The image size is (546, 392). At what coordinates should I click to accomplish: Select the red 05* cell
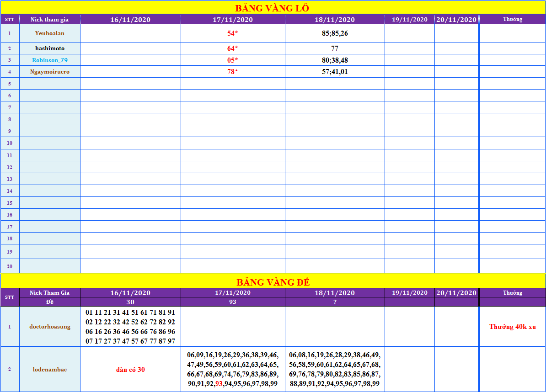tap(233, 60)
